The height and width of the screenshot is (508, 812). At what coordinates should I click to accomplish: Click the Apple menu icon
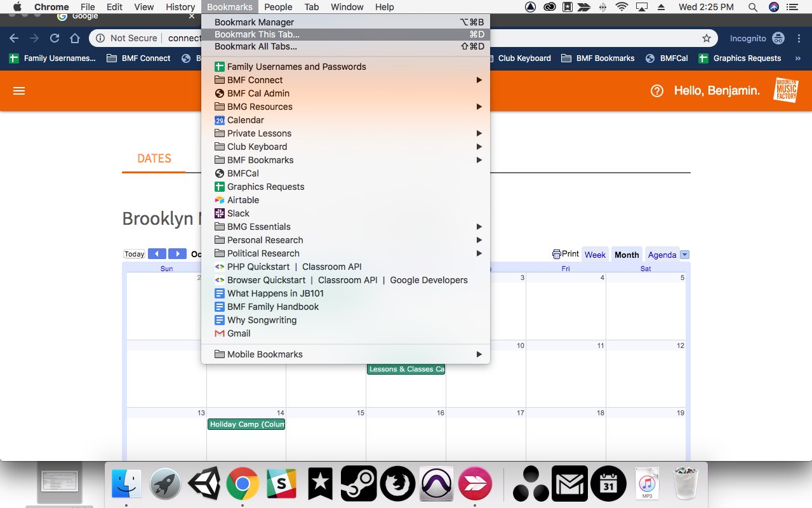pyautogui.click(x=17, y=7)
